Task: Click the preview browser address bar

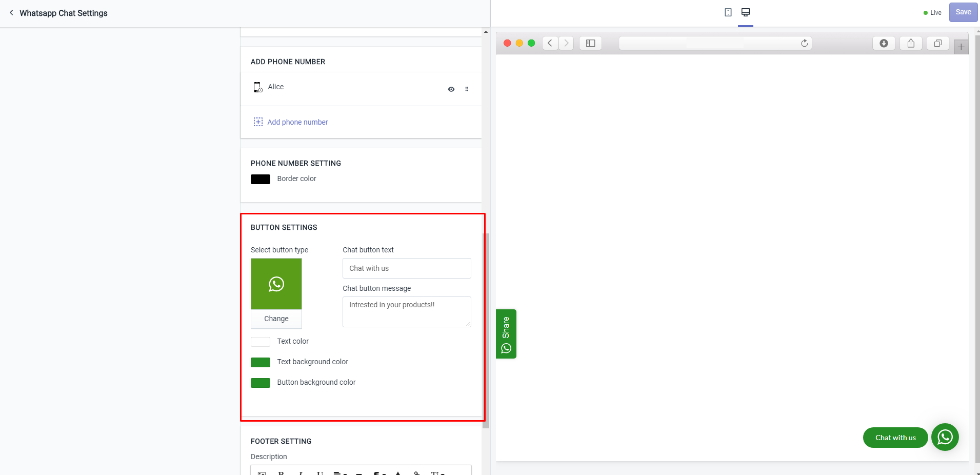Action: (x=715, y=43)
